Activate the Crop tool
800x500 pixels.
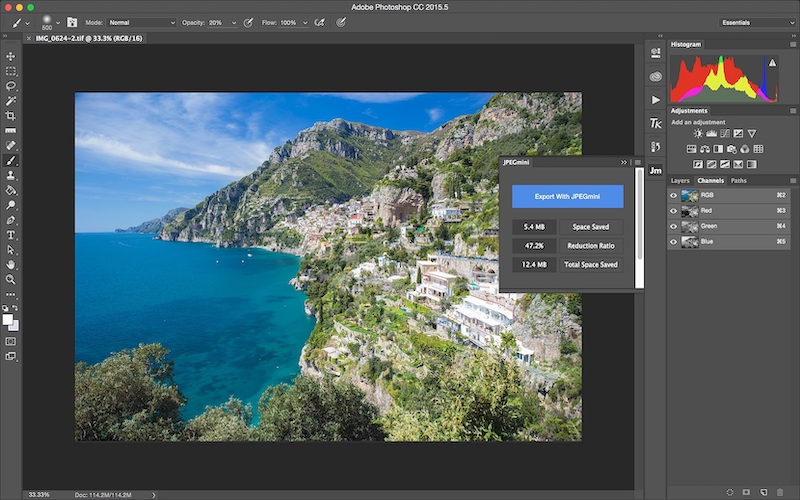11,116
